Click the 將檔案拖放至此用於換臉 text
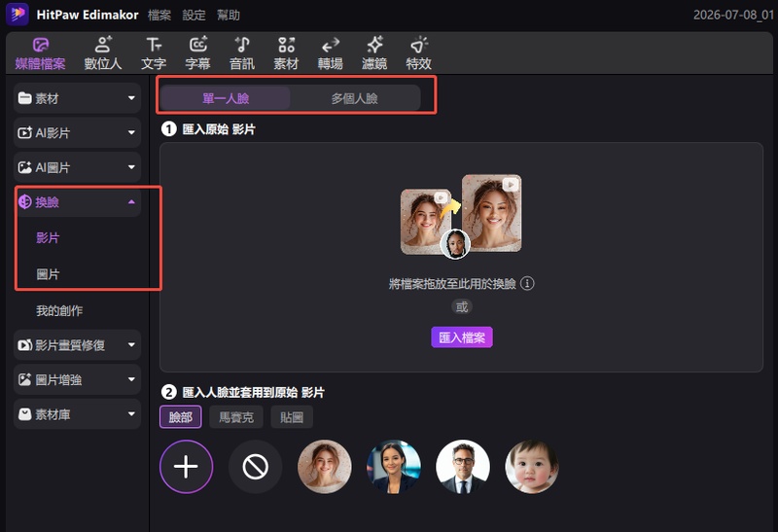 pos(452,284)
